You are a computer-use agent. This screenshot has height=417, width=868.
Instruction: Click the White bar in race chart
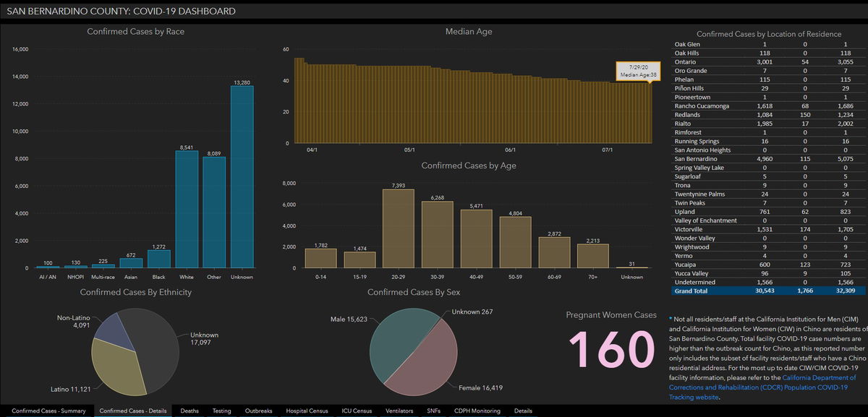[187, 210]
